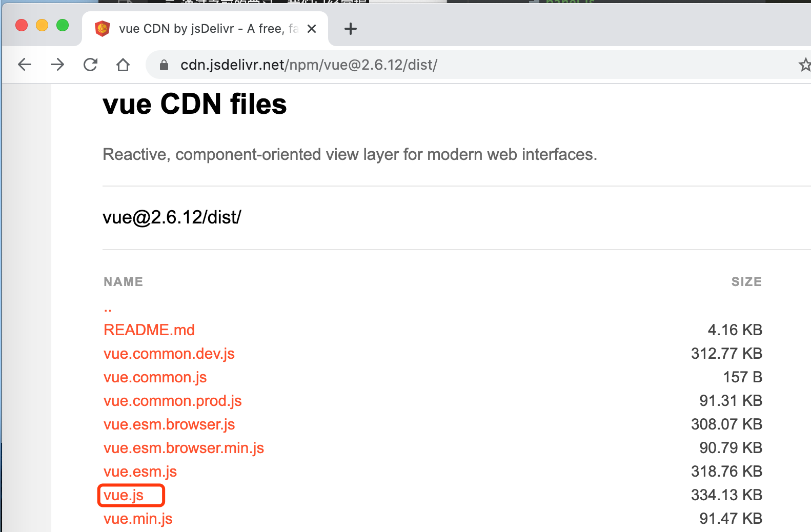Click the 334.13 KB size value
811x532 pixels.
[x=727, y=495]
